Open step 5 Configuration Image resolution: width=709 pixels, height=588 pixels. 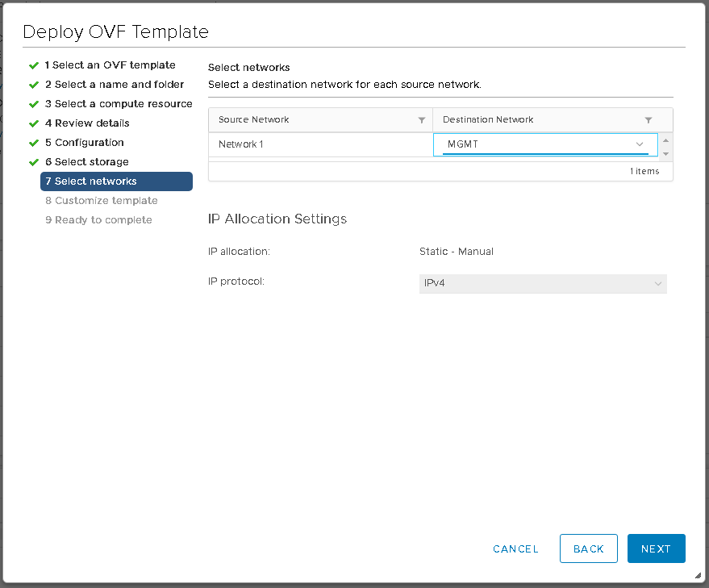[x=85, y=143]
